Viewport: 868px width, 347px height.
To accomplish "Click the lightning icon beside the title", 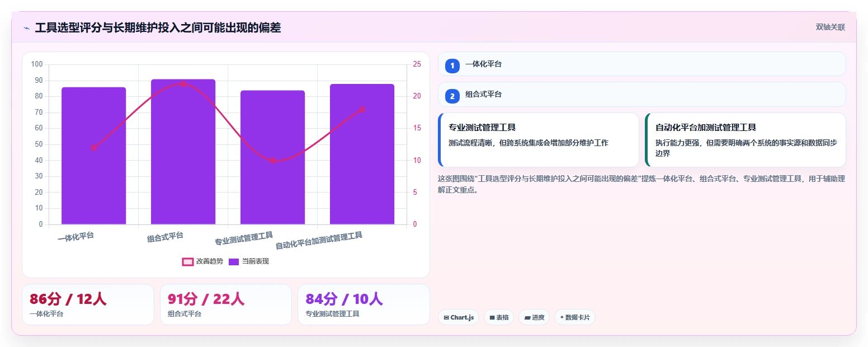I will [x=26, y=27].
